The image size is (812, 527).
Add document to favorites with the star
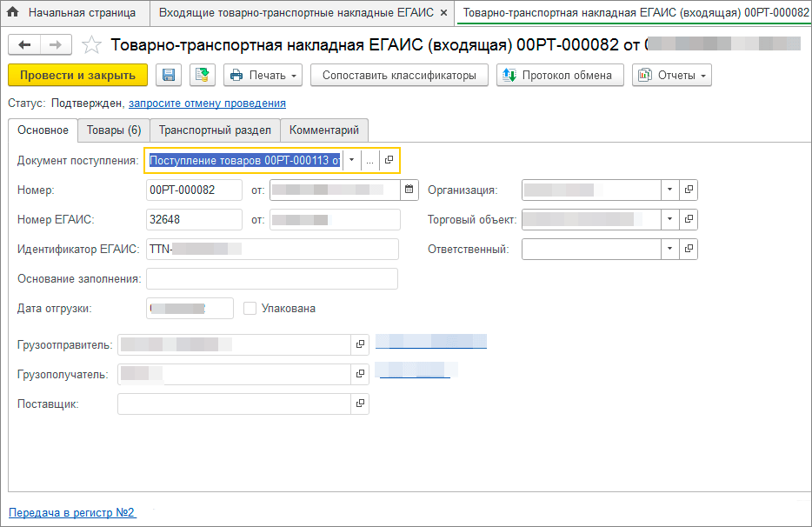coord(91,45)
